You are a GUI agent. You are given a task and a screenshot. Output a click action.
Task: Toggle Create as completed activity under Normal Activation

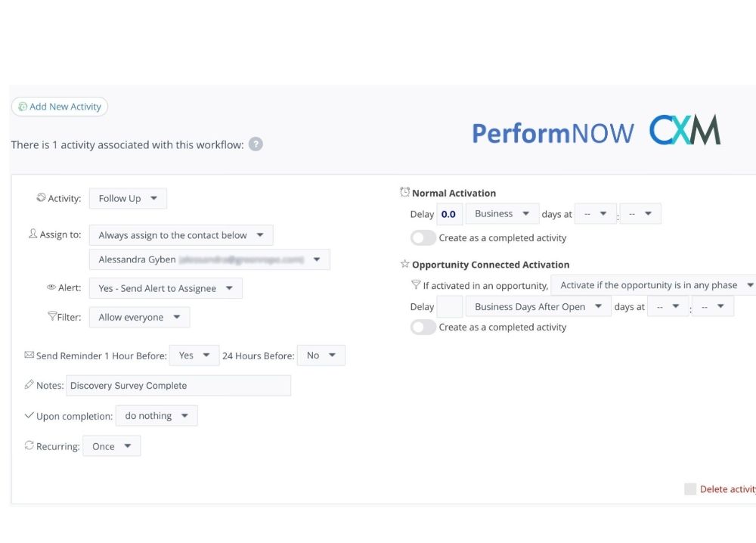(x=423, y=237)
